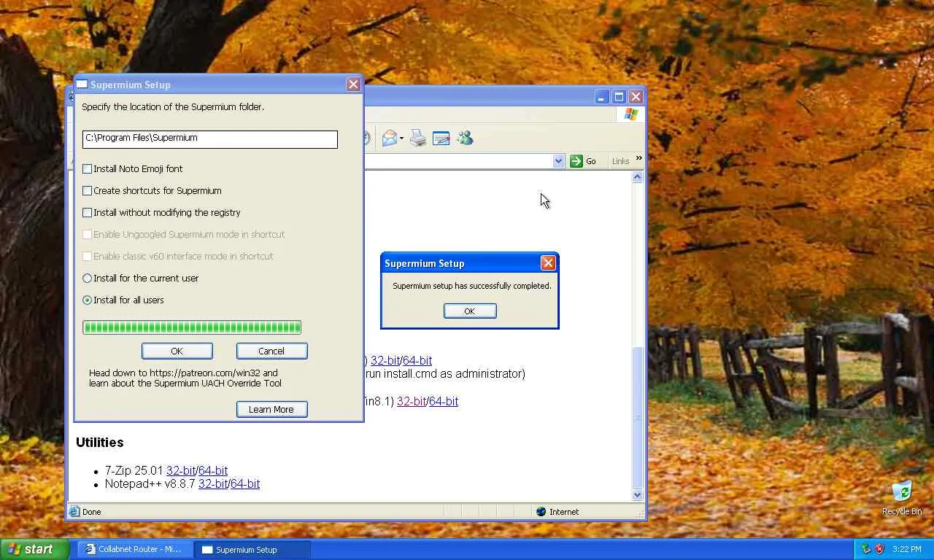Open the Mail toolbar icon in Internet Explorer
Image resolution: width=934 pixels, height=560 pixels.
click(x=390, y=138)
